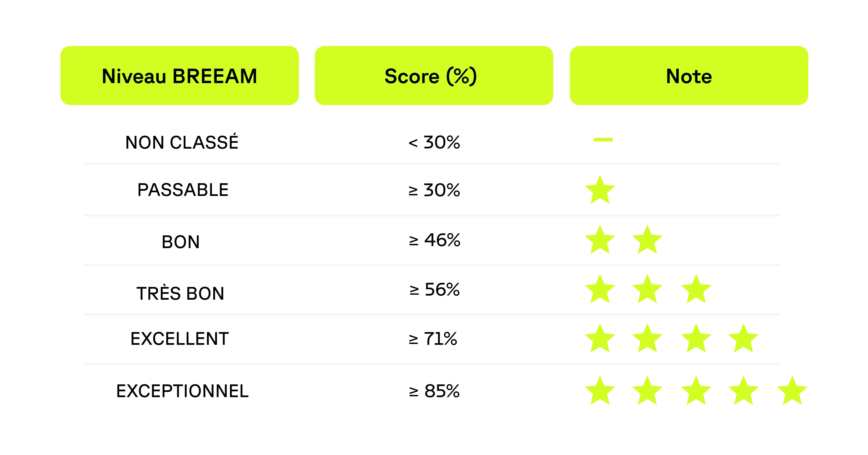Select the < 30% score value

coord(434,142)
